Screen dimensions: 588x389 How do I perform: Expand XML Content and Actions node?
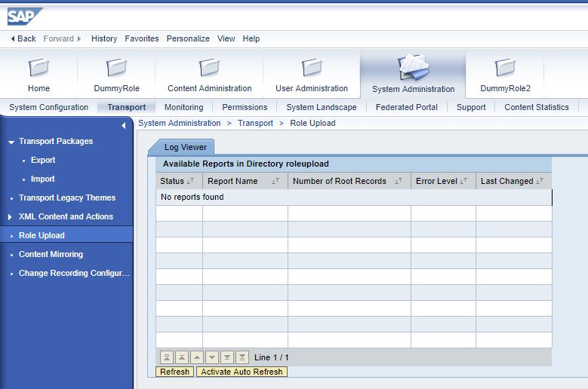[10, 217]
